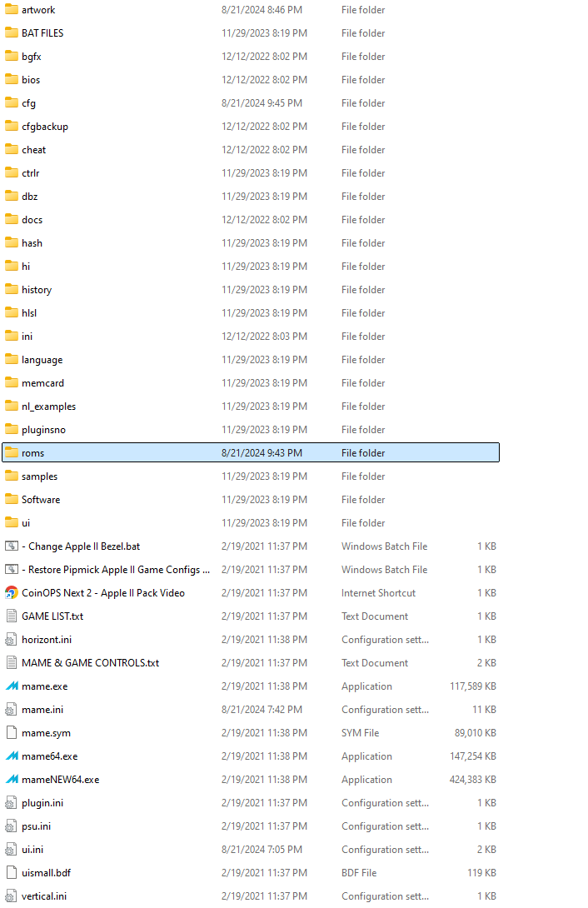Screen dimensions: 588x908
Task: Click the BAT FILES folder icon
Action: click(12, 33)
